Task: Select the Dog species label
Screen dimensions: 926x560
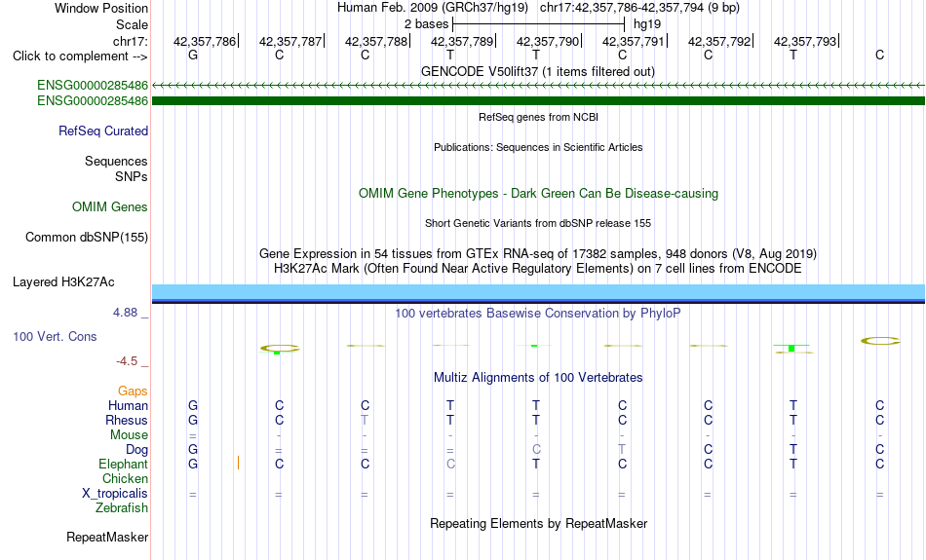Action: (x=136, y=450)
